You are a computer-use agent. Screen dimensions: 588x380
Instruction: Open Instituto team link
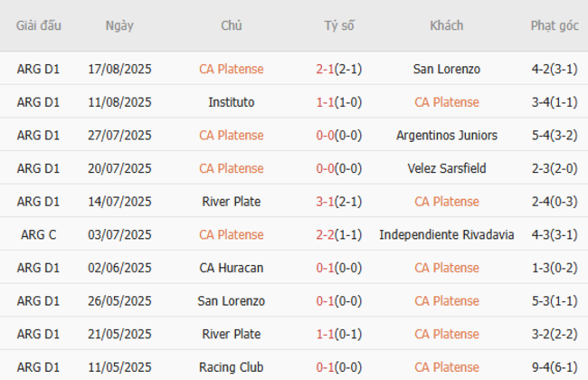(231, 102)
